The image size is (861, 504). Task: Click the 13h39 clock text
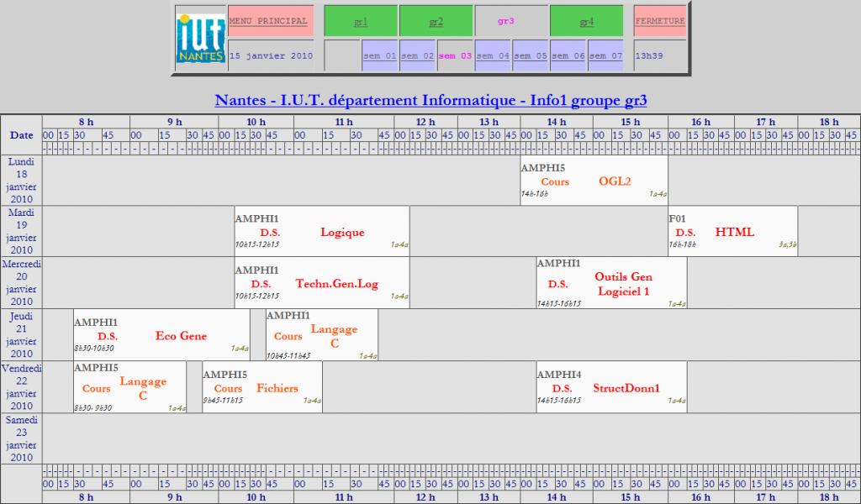point(649,56)
